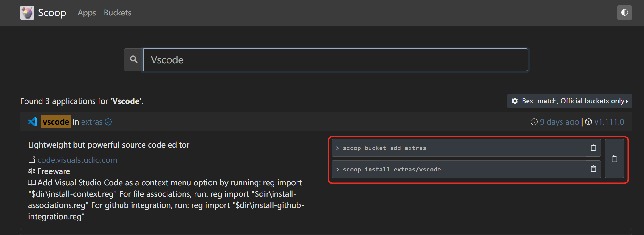Click the 'scoop bucket add extras' command text
Image resolution: width=644 pixels, height=235 pixels.
(384, 148)
